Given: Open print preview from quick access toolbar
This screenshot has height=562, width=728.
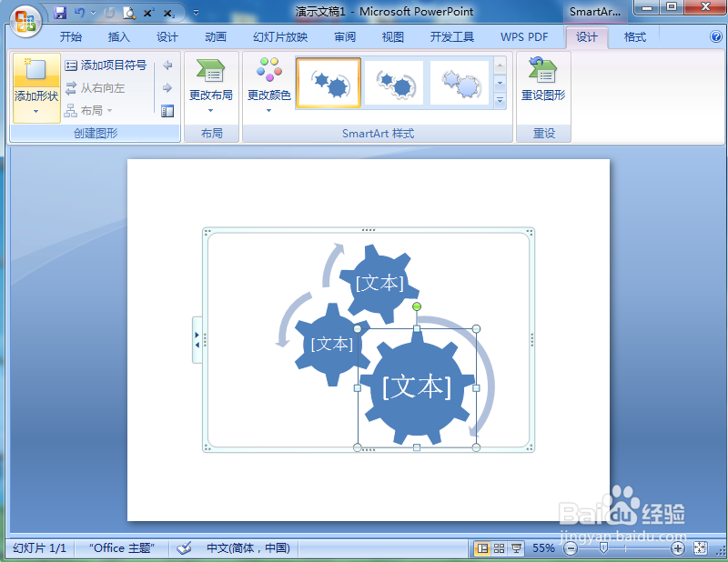Looking at the screenshot, I should pos(129,13).
